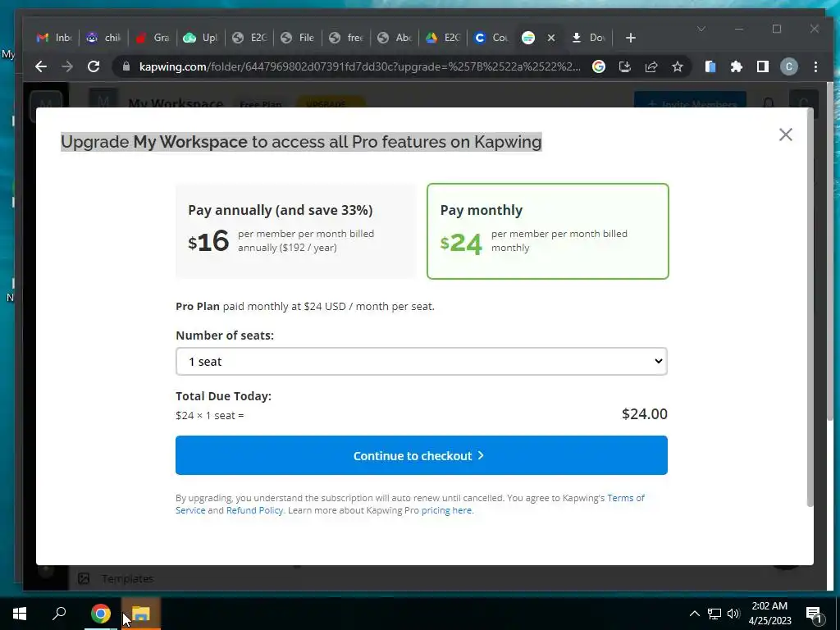840x630 pixels.
Task: Switch to the File tab
Action: pos(298,38)
